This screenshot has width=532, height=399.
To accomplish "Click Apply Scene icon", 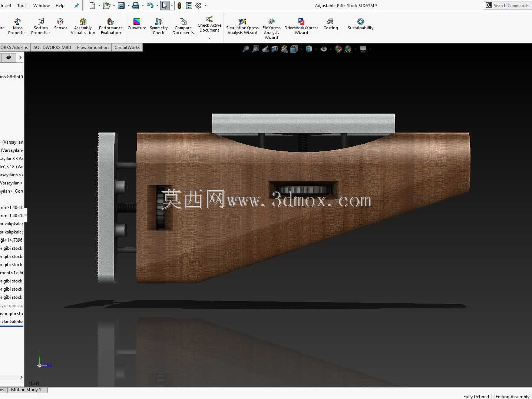I will [x=348, y=49].
